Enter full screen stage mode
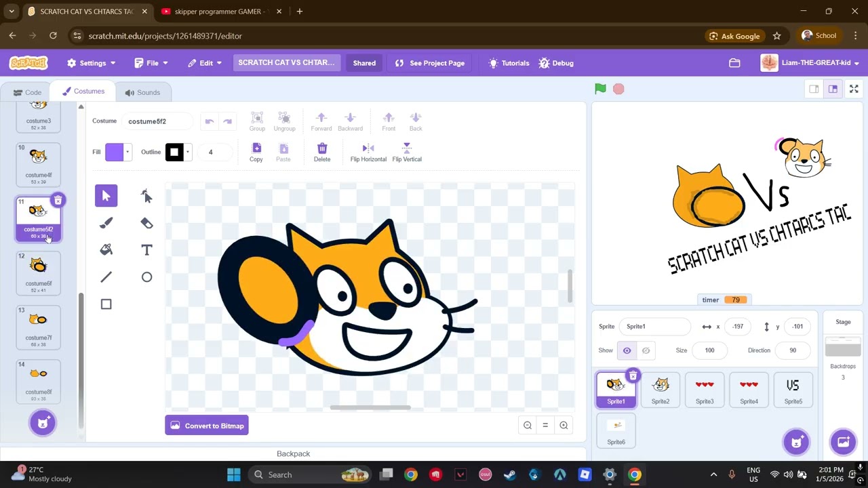This screenshot has width=868, height=488. tap(854, 89)
